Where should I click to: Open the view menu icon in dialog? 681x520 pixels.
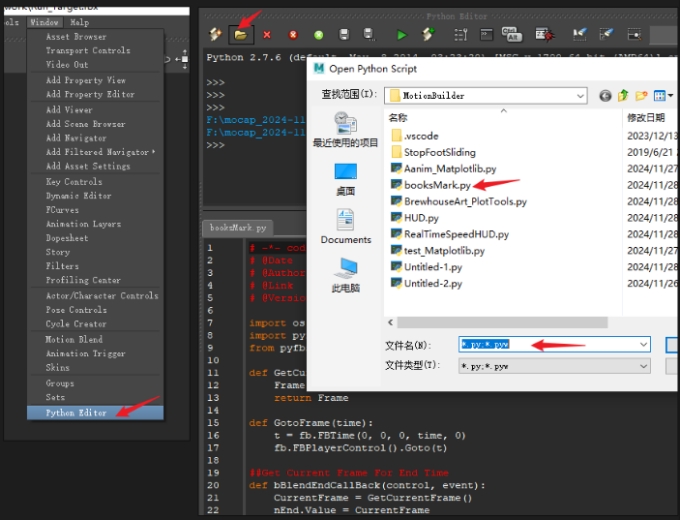662,96
